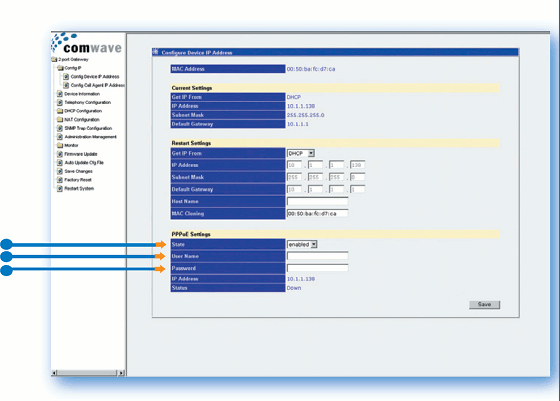Expand the NAT Configuration folder
The height and width of the screenshot is (401, 560).
(60, 120)
